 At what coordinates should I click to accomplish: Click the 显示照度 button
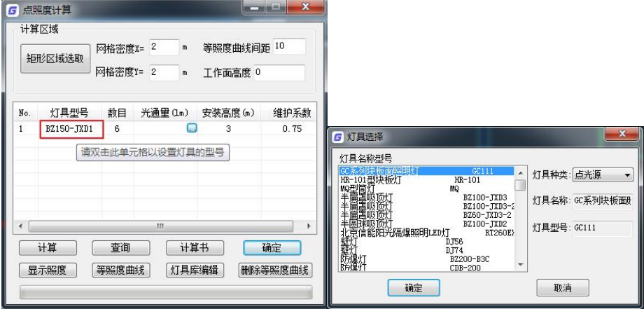click(48, 270)
